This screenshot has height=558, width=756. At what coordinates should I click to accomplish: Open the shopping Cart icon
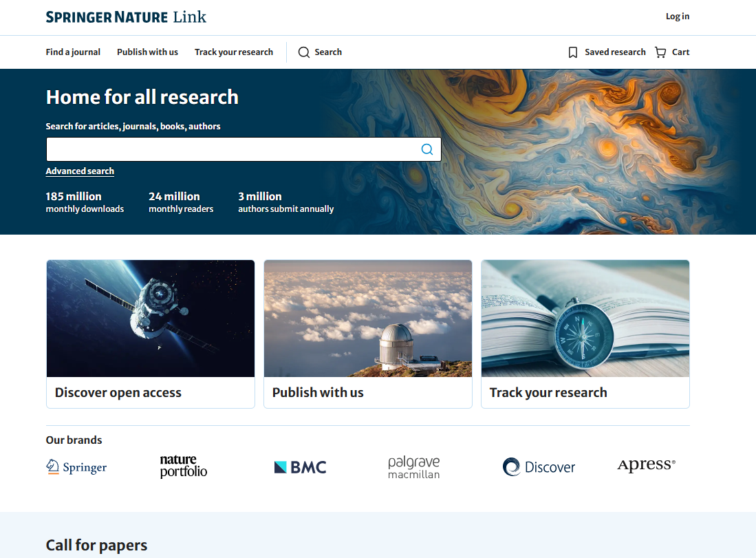[660, 52]
